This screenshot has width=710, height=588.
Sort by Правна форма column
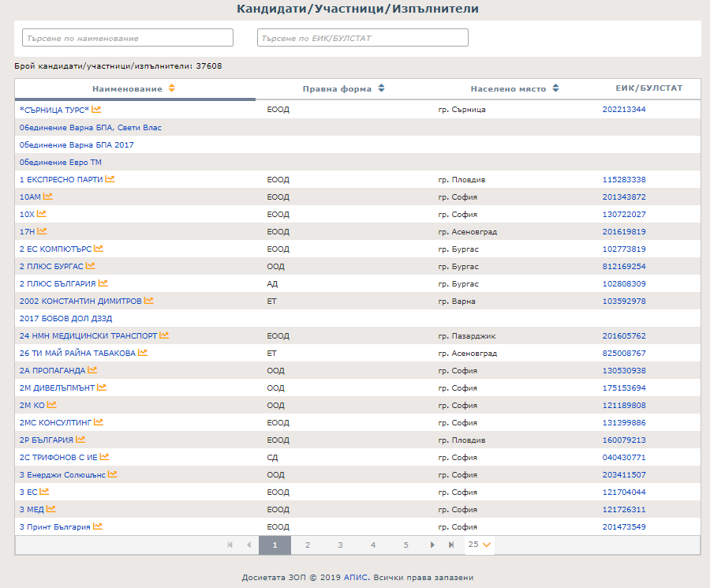point(381,88)
